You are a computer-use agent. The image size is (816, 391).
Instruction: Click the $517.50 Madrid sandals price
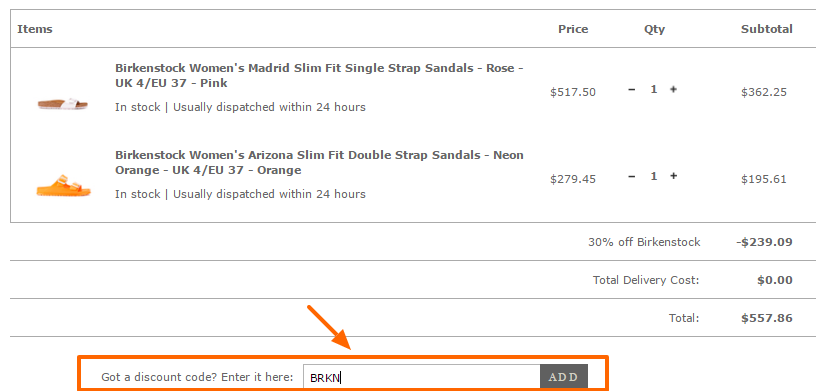573,92
